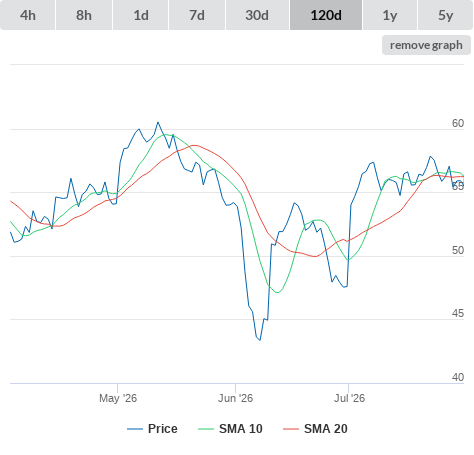This screenshot has height=455, width=474.
Task: Select the 8h time range tab
Action: 84,15
